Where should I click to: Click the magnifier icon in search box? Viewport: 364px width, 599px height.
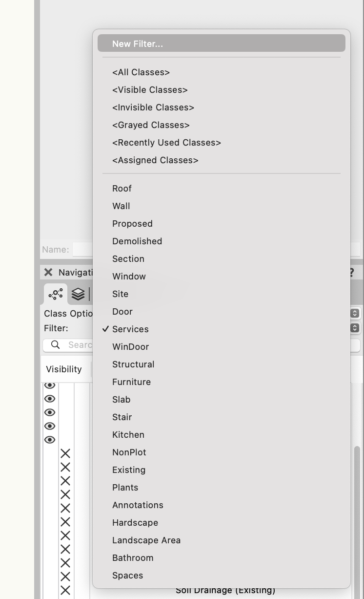(56, 345)
